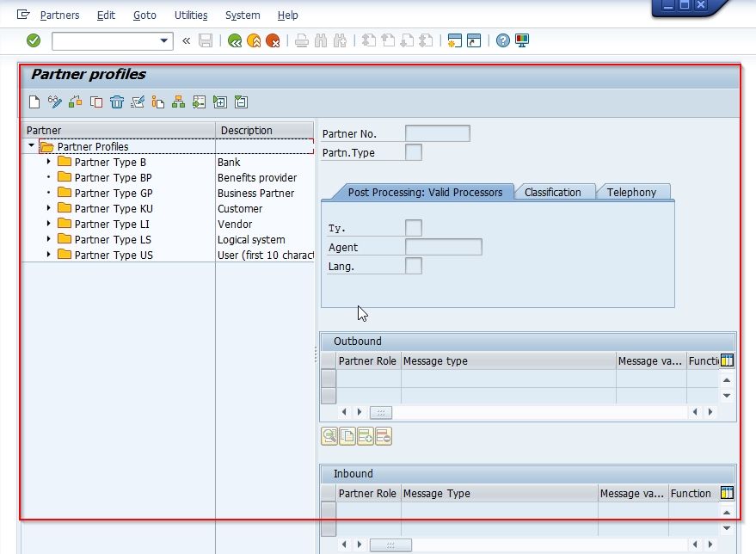756x554 pixels.
Task: Click the yellow Exit icon
Action: [x=254, y=40]
